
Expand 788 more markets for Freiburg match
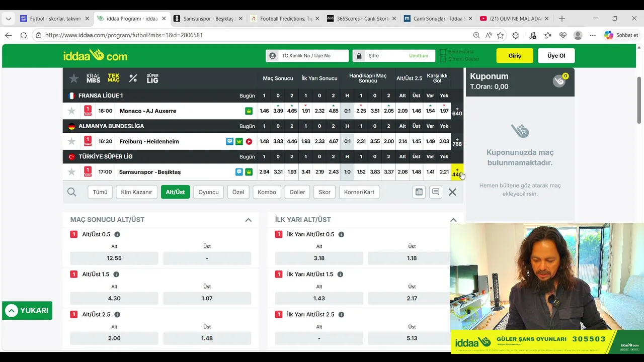pos(457,141)
